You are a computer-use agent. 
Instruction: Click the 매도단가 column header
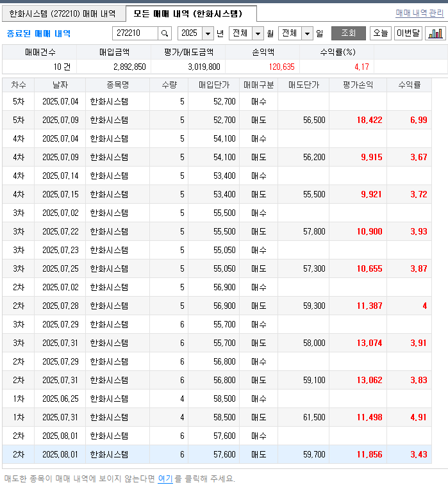[x=304, y=85]
